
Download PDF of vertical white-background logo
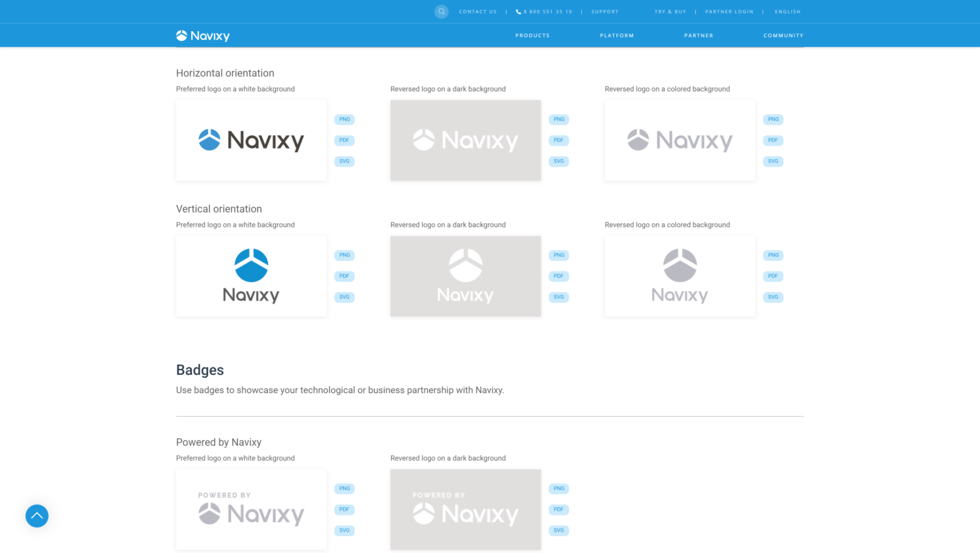click(345, 276)
